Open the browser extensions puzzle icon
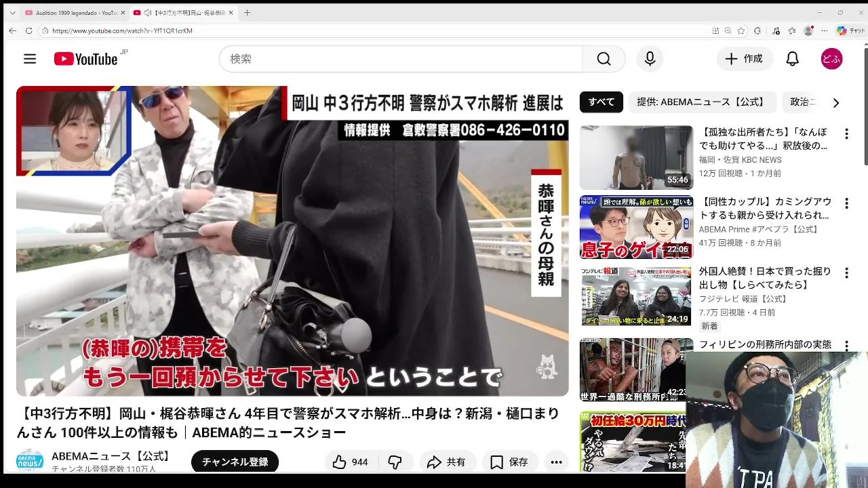The width and height of the screenshot is (868, 488). point(757,30)
